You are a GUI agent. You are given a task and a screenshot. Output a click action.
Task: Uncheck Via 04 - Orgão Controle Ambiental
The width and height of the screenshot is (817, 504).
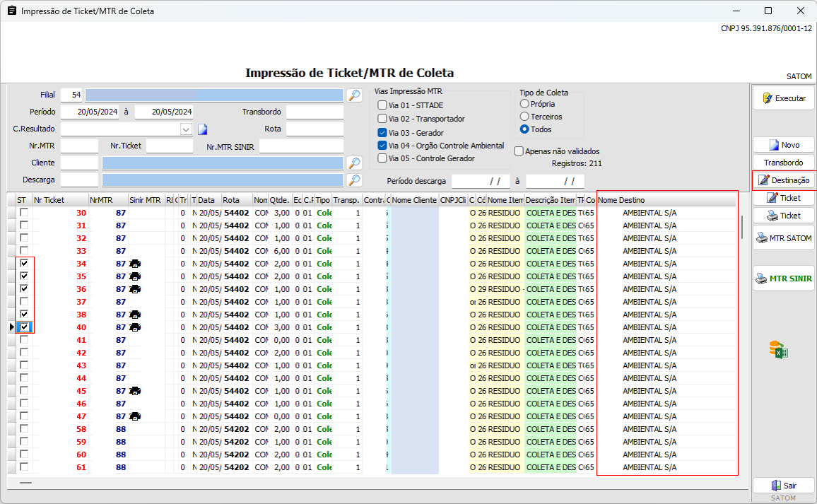(x=382, y=146)
